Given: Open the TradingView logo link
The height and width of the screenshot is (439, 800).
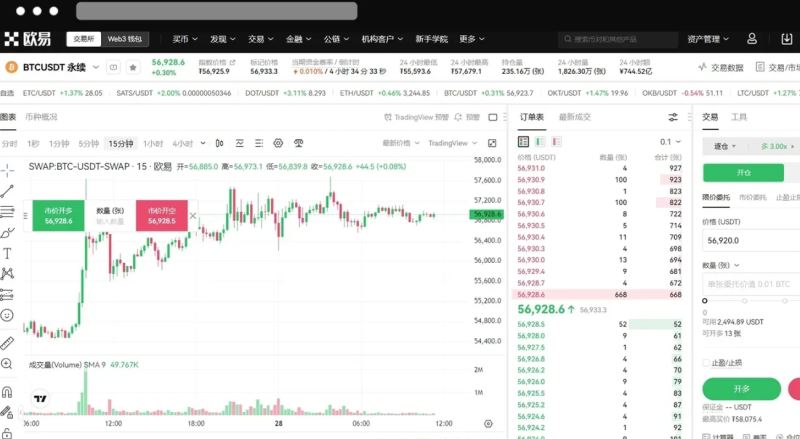Looking at the screenshot, I should 40,399.
